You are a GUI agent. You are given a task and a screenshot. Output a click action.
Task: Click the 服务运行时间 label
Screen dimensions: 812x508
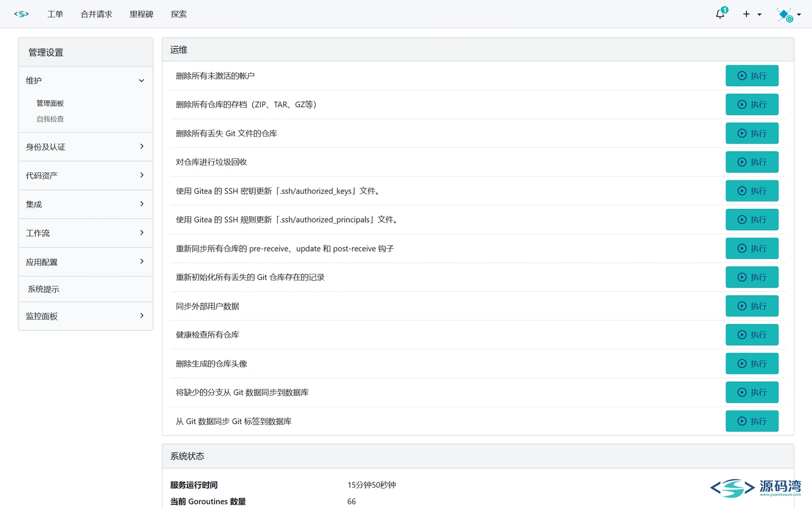[194, 485]
